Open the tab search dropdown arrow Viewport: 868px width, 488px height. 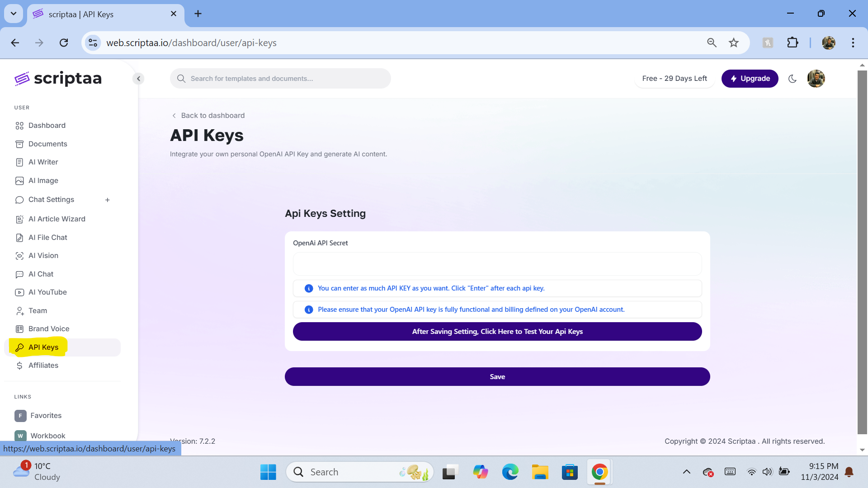(x=14, y=14)
